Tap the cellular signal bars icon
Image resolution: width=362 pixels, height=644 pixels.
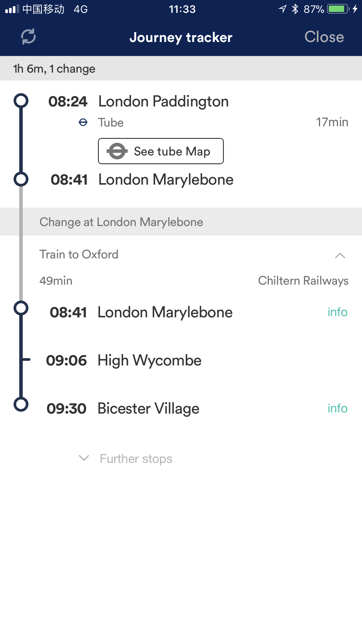(12, 9)
